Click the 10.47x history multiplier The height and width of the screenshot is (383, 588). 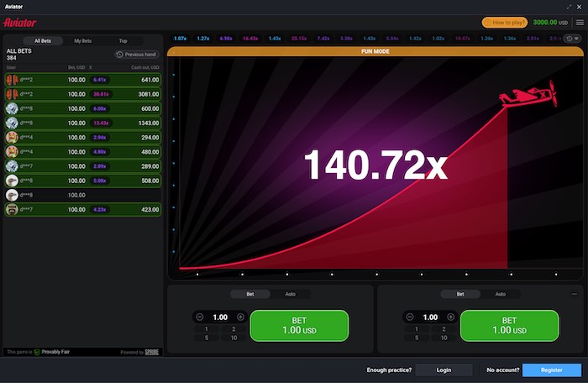pos(462,39)
